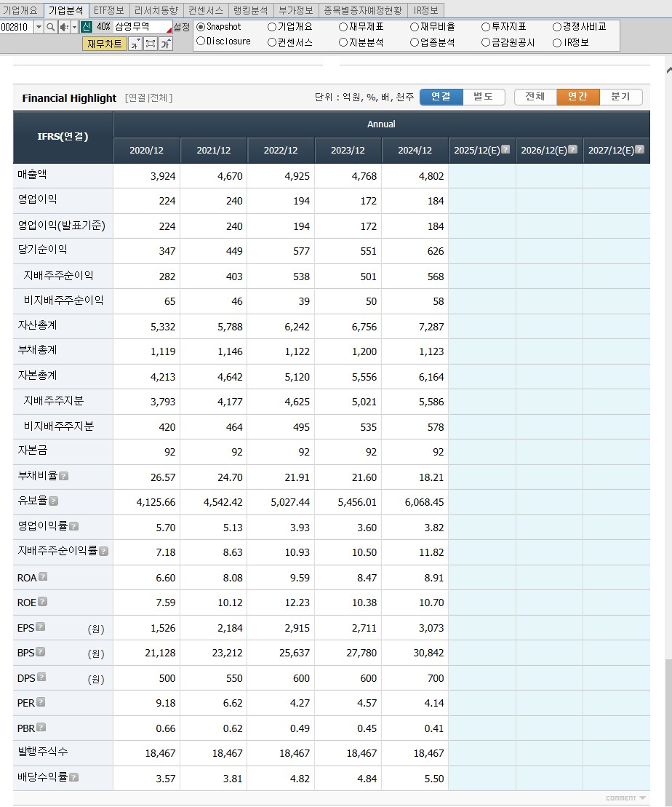Click the font size decrease 가 icon
672x807 pixels.
point(135,44)
